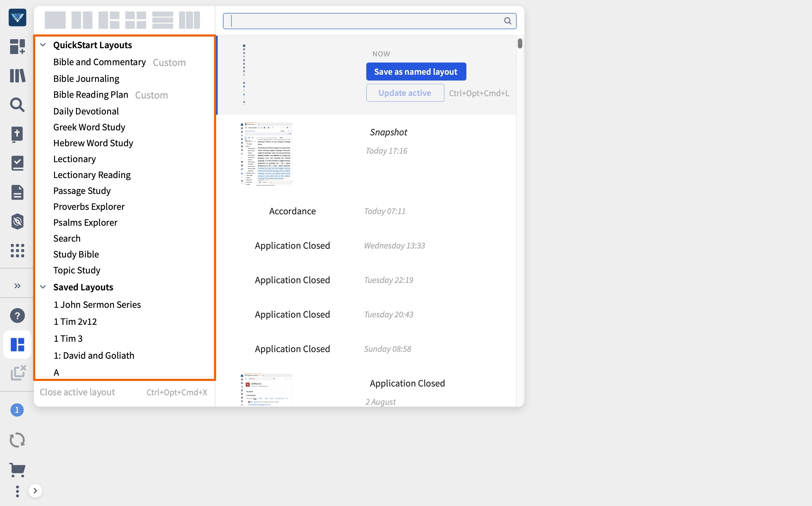The height and width of the screenshot is (506, 812).
Task: Open Proverbs Explorer layout
Action: pyautogui.click(x=89, y=206)
